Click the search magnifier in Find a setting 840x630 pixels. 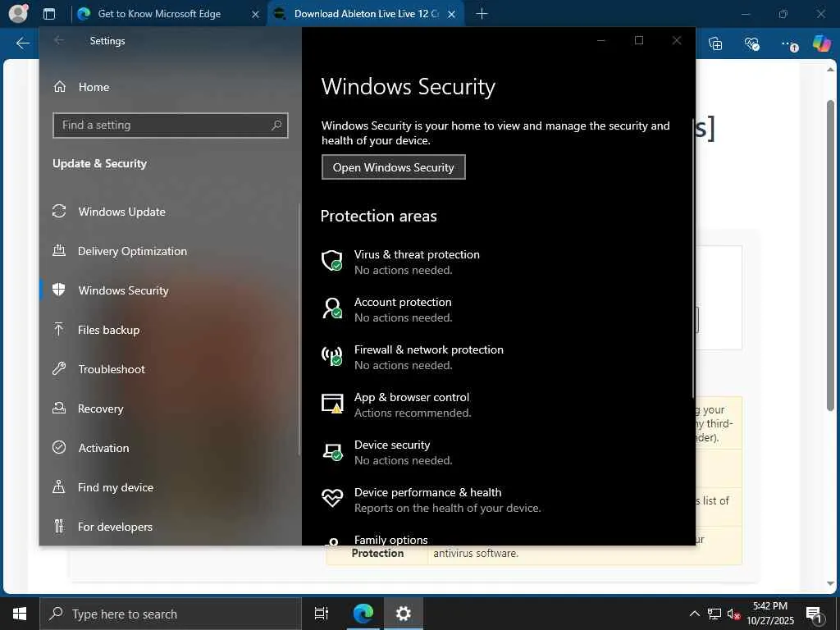pyautogui.click(x=276, y=125)
